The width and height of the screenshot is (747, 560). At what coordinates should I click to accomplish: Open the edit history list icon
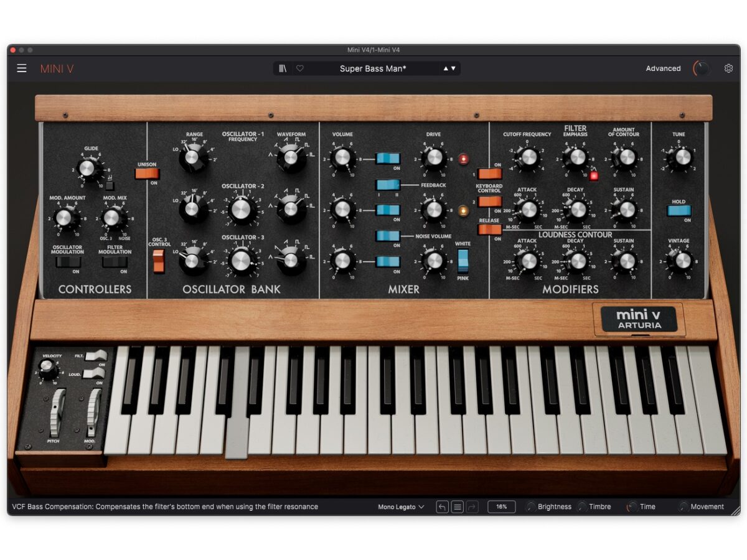coord(458,507)
